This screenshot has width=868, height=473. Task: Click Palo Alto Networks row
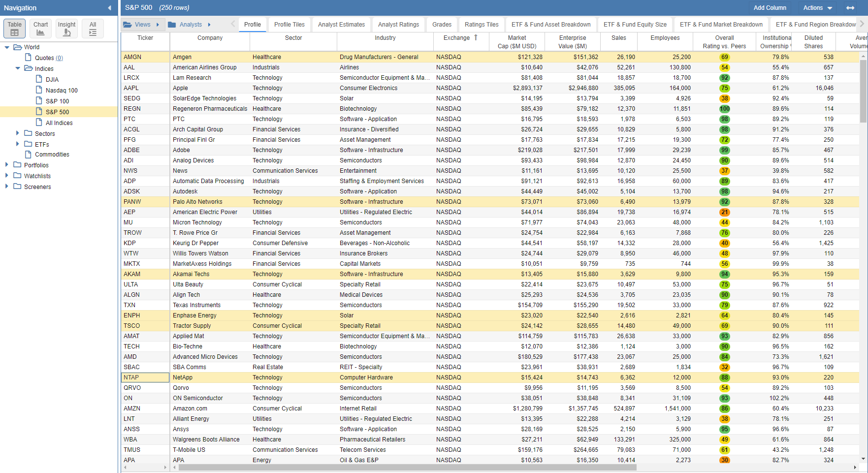[x=490, y=202]
